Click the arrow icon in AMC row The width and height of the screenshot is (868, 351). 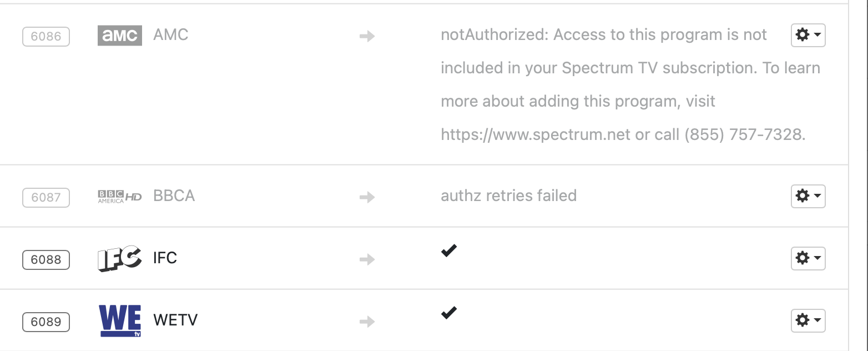[x=367, y=37]
